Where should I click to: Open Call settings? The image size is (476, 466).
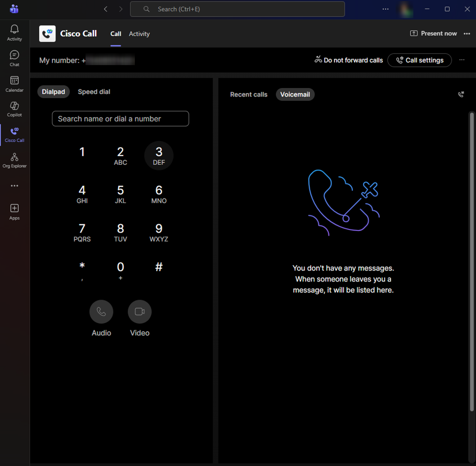click(419, 60)
